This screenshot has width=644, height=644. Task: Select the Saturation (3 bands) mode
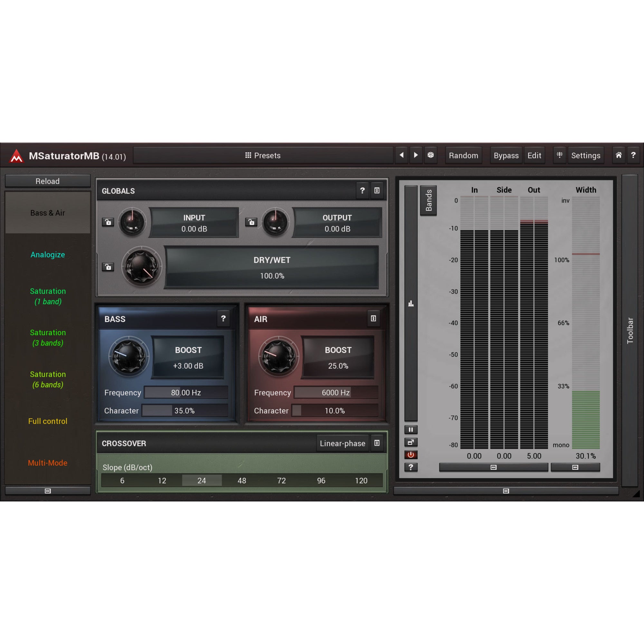click(x=48, y=338)
